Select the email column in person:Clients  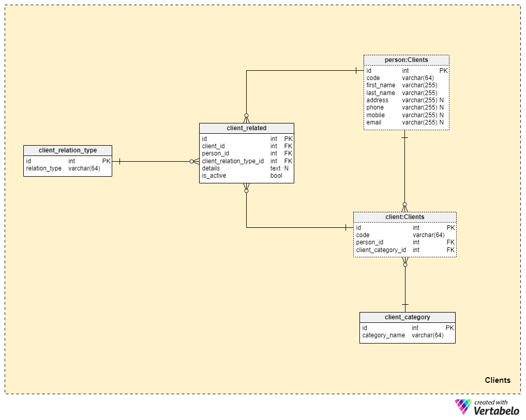click(406, 122)
